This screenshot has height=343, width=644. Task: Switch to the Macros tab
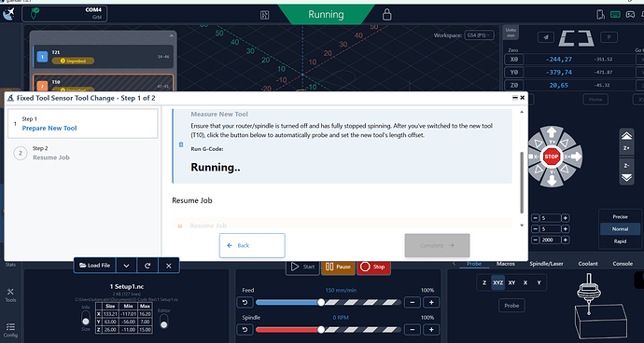tap(506, 264)
